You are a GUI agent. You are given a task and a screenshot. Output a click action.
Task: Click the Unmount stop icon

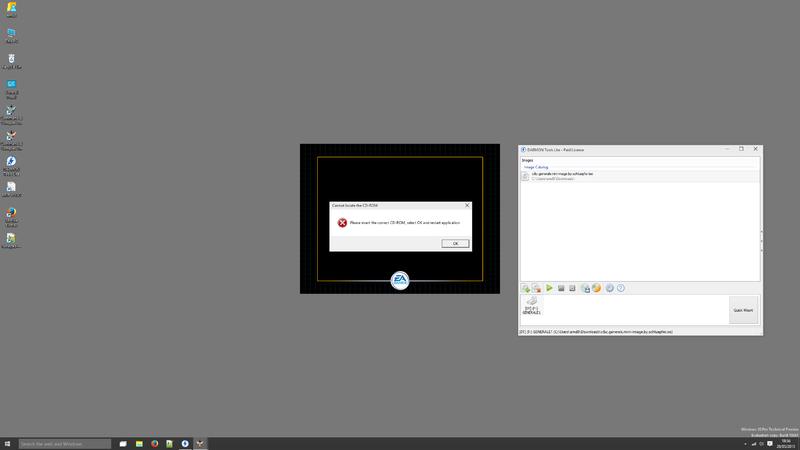(561, 288)
